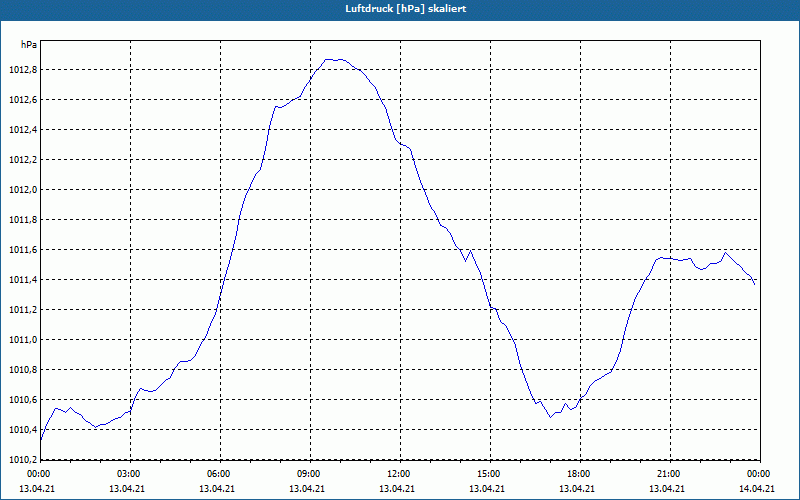Click the 13.04.21 date under 03:00
The height and width of the screenshot is (500, 800).
[127, 489]
